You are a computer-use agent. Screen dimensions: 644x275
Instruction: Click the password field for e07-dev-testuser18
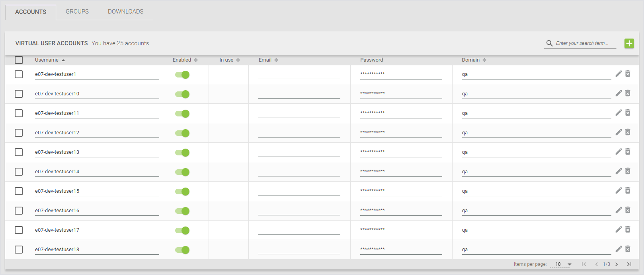click(x=401, y=250)
